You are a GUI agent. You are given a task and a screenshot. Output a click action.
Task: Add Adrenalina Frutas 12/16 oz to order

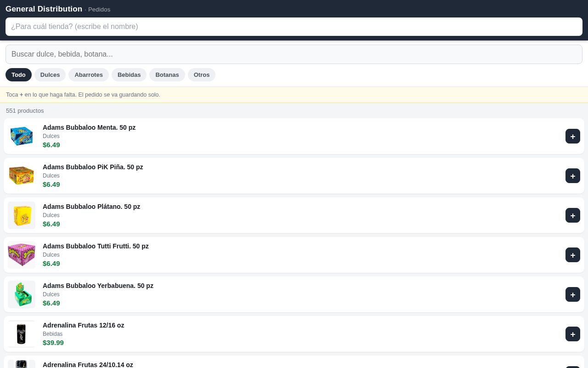(x=573, y=334)
